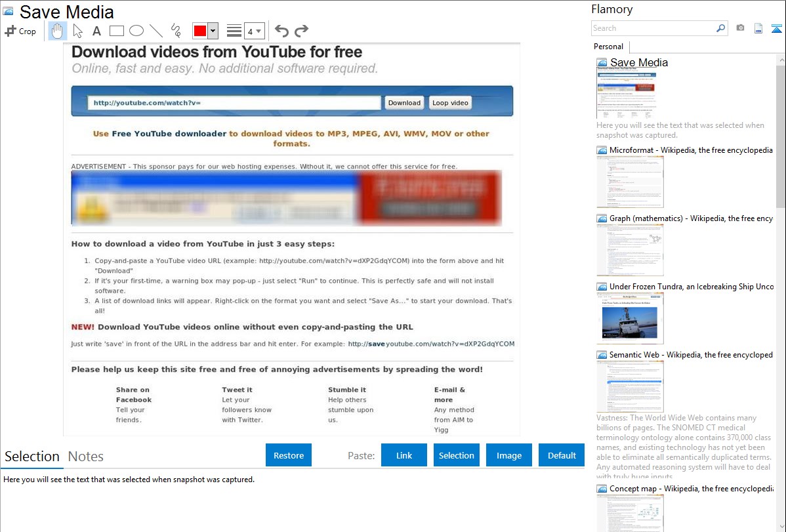Click the Stumble it text

(x=347, y=390)
